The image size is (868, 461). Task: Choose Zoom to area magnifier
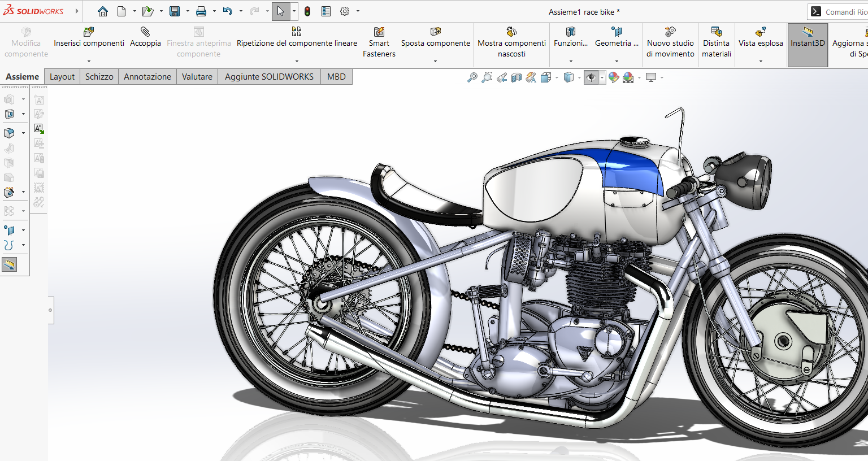(487, 77)
